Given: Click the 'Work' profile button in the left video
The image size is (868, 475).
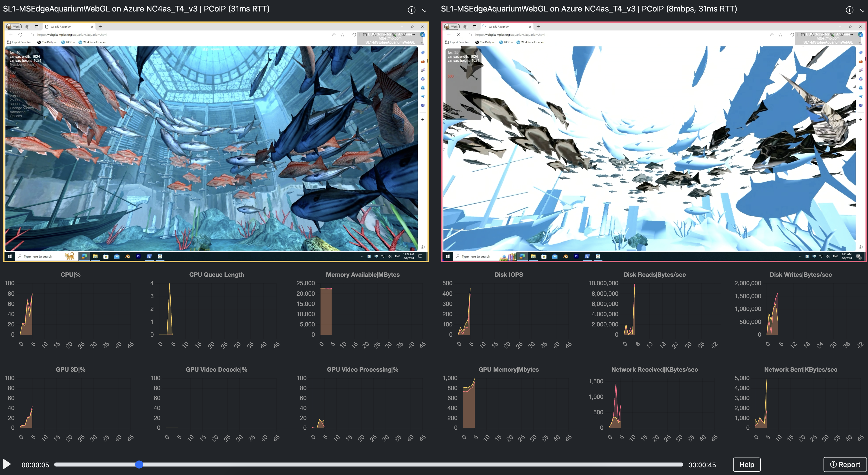Looking at the screenshot, I should point(14,27).
